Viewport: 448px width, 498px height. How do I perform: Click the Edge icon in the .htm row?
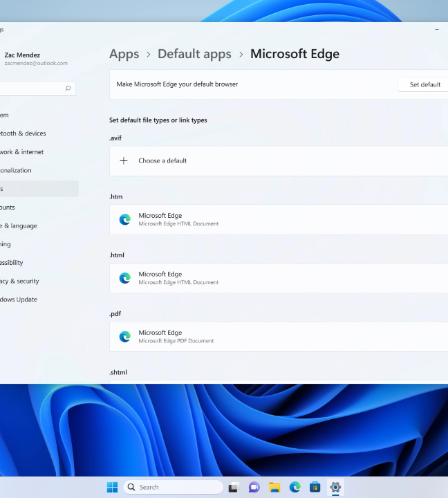pyautogui.click(x=124, y=219)
